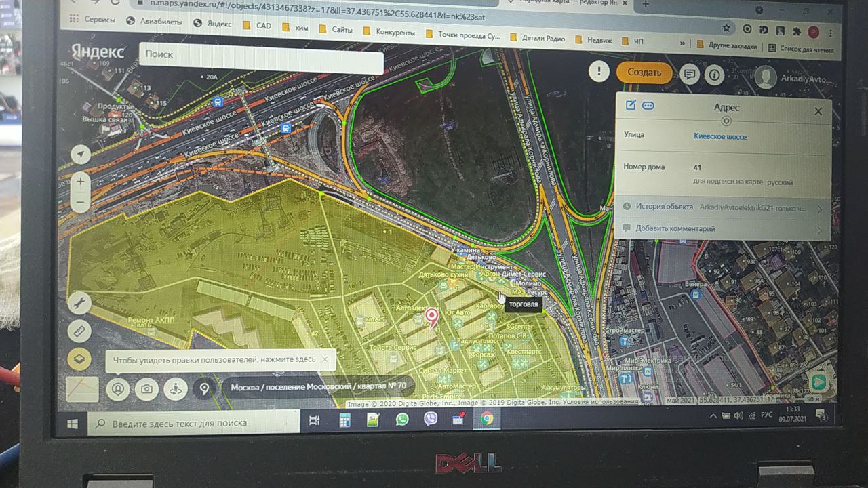Open the CAD bookmarks folder
The width and height of the screenshot is (868, 488).
click(x=258, y=26)
